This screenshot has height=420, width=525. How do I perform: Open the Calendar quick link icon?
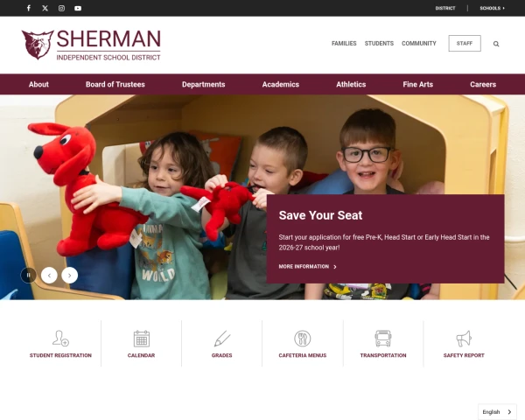(x=141, y=339)
